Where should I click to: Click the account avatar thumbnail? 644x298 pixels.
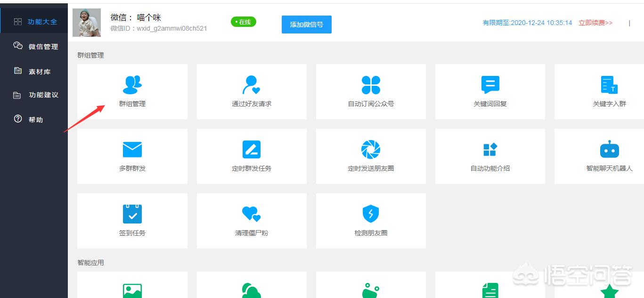pos(87,23)
